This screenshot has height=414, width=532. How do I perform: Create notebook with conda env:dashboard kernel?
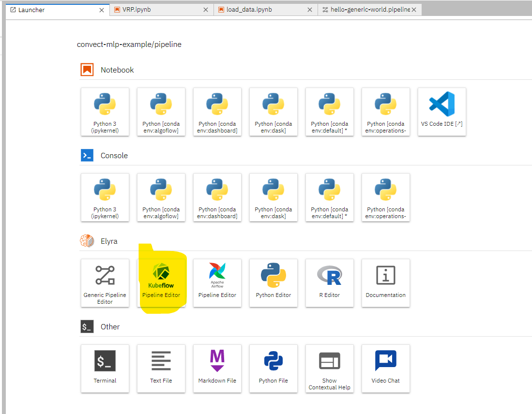[x=217, y=112]
